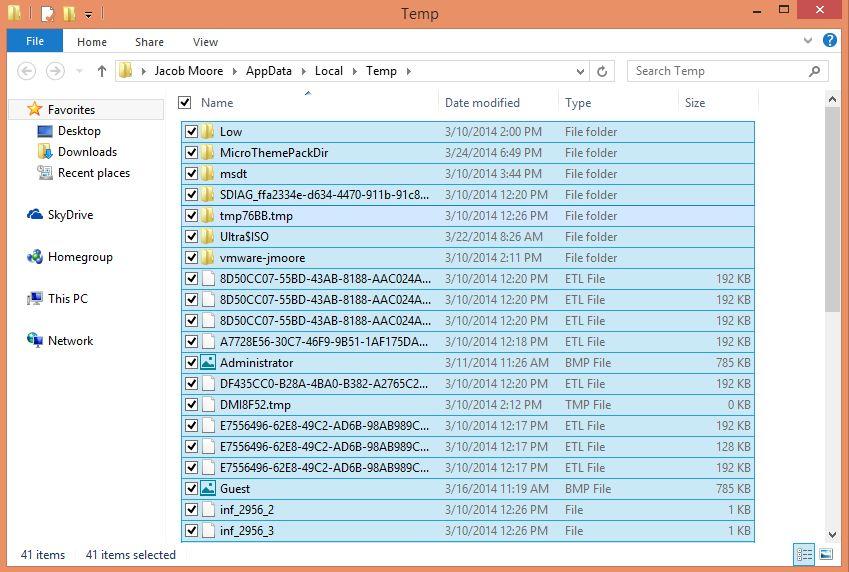
Task: Switch to the View tab
Action: (x=205, y=42)
